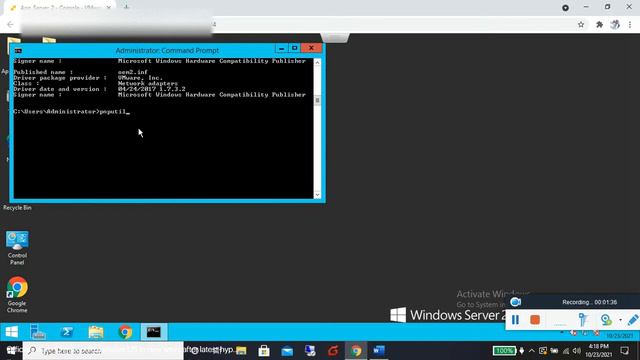Close the browser tab
This screenshot has height=360, width=640.
point(109,7)
